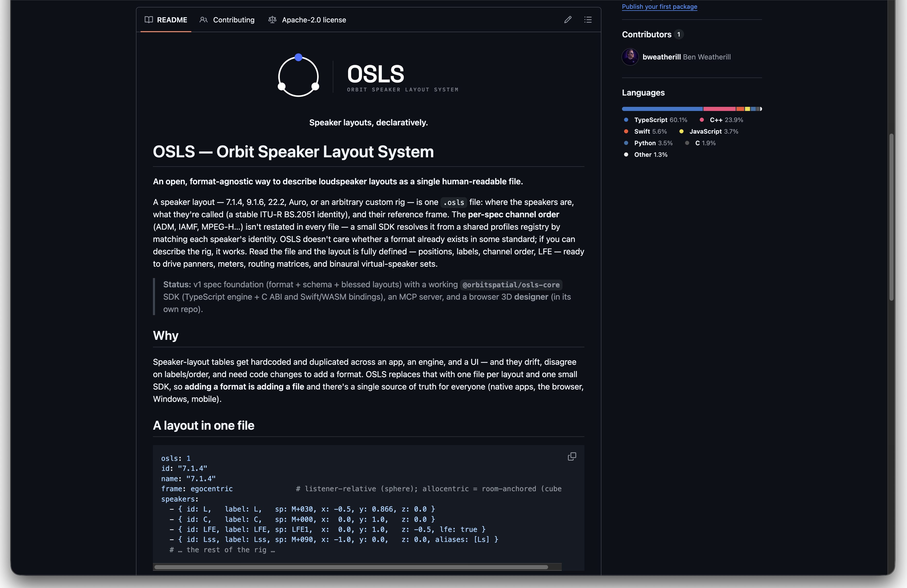Click the pink C++ segment of language bar
The width and height of the screenshot is (907, 588).
(x=720, y=109)
